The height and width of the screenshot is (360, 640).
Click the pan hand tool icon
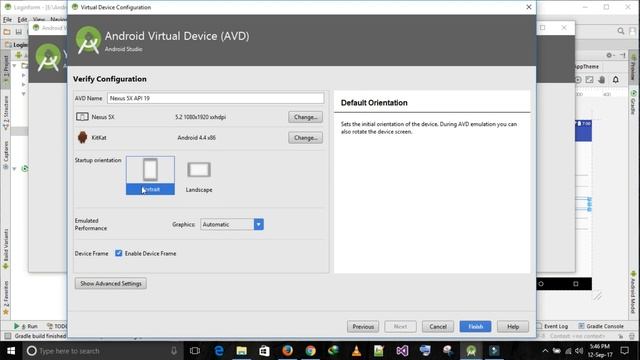point(602,80)
